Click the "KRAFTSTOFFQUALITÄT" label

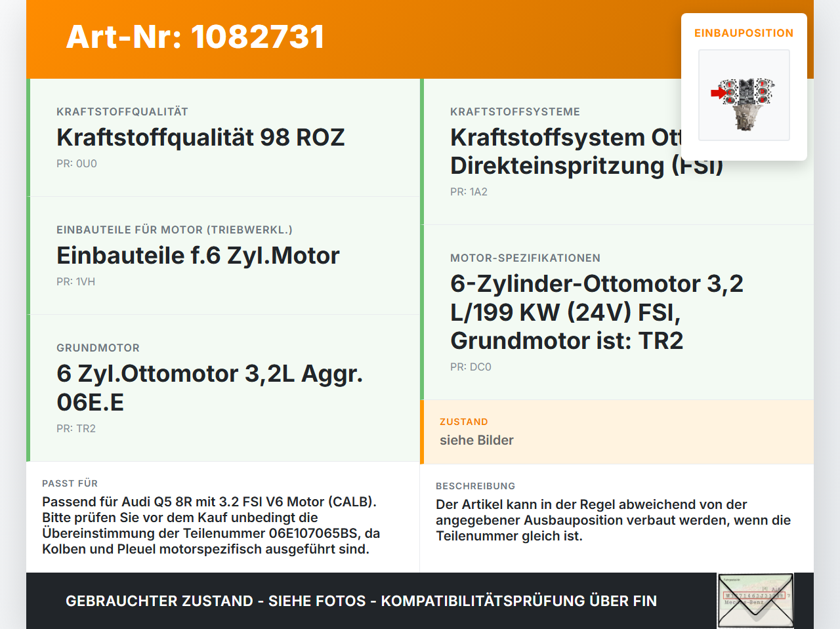point(122,112)
